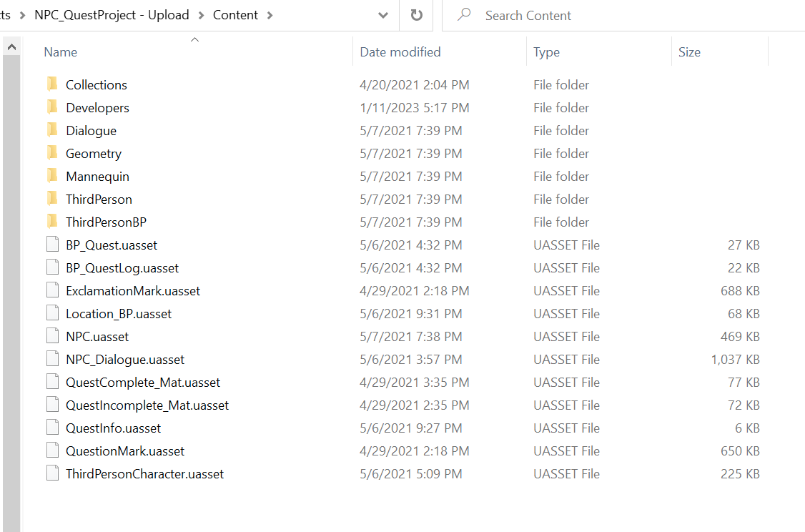Image resolution: width=805 pixels, height=532 pixels.
Task: Navigate to NPC_QuestProject - Upload breadcrumb
Action: (x=112, y=15)
